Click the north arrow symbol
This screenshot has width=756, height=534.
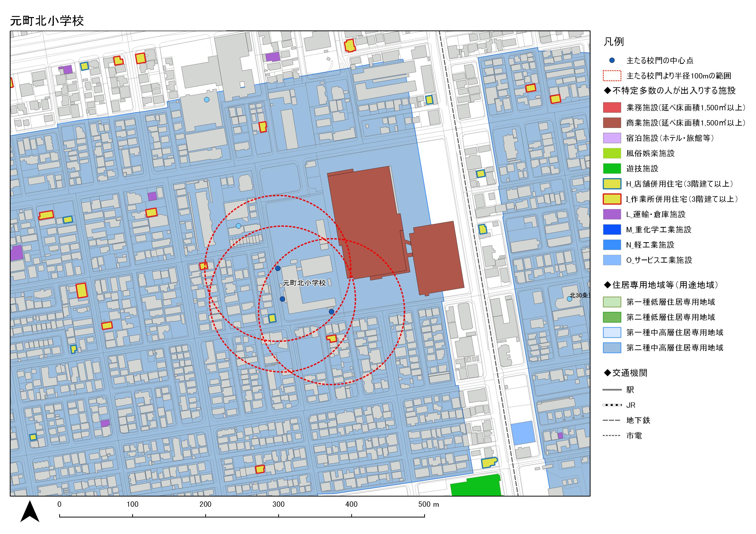pos(30,511)
